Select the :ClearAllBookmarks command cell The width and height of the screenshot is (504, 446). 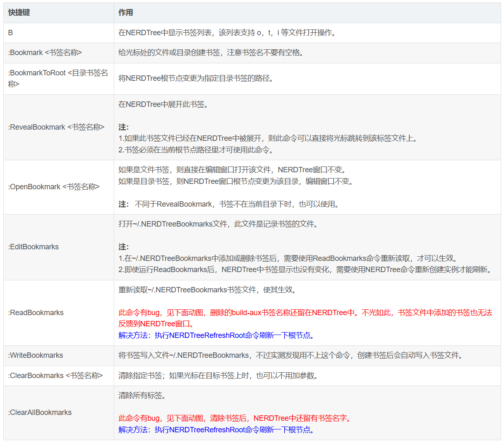click(59, 413)
